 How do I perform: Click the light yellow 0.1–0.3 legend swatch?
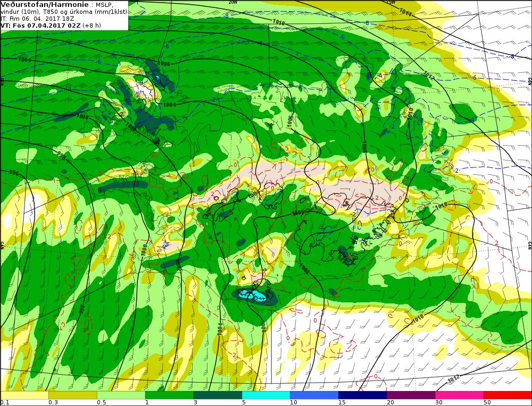[24, 395]
